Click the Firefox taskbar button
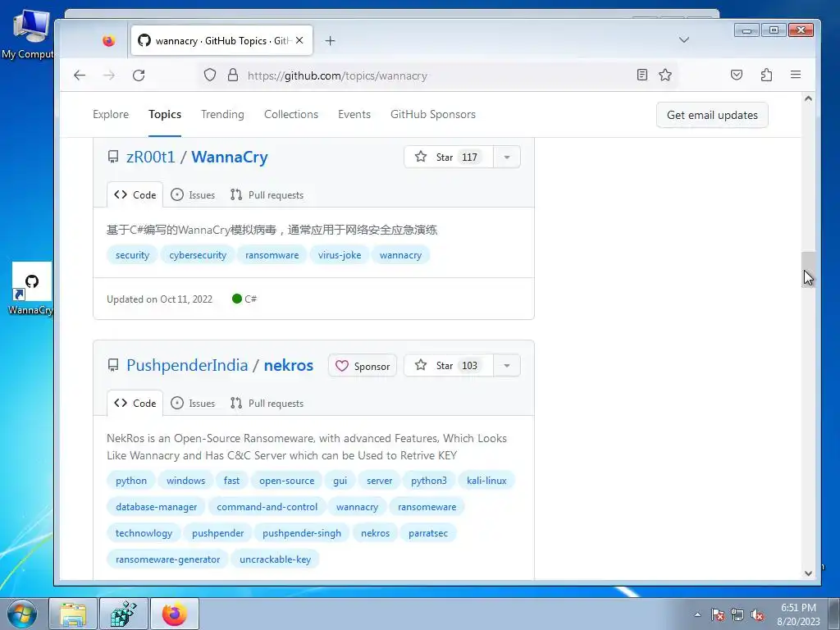The height and width of the screenshot is (630, 840). [x=175, y=614]
